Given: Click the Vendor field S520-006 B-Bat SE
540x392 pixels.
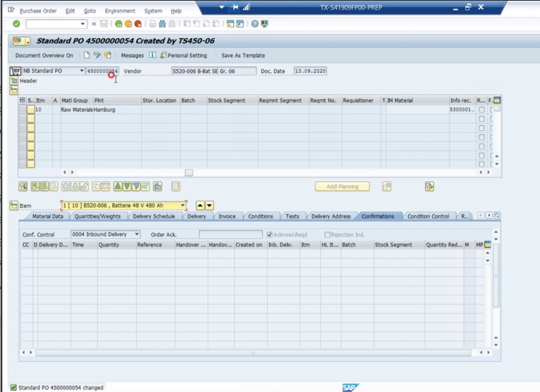Looking at the screenshot, I should (214, 71).
